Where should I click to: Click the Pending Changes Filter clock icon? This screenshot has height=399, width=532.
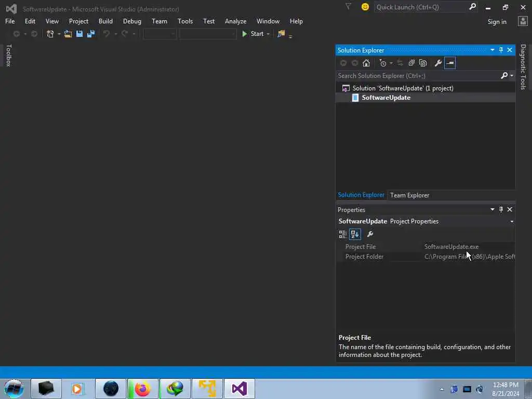click(x=383, y=63)
